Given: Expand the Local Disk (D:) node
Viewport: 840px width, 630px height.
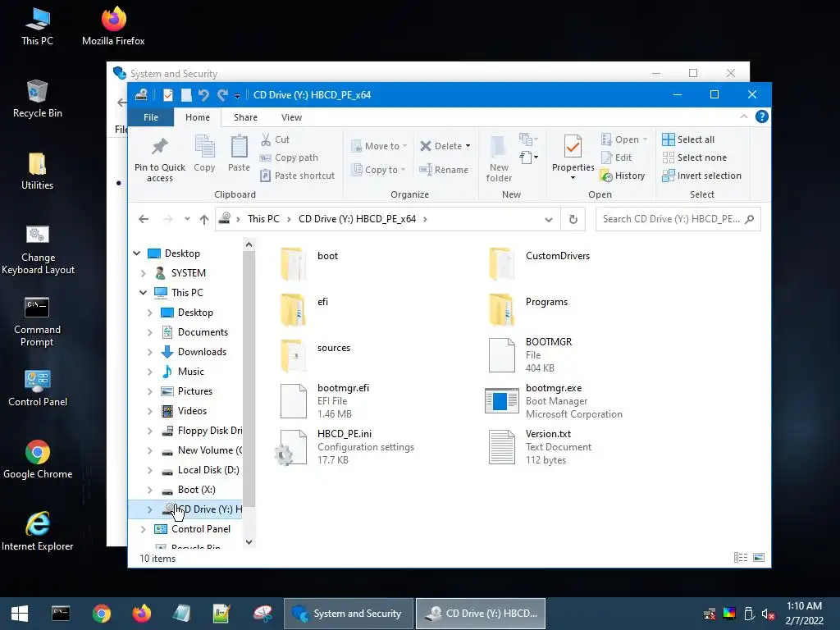Looking at the screenshot, I should tap(149, 470).
